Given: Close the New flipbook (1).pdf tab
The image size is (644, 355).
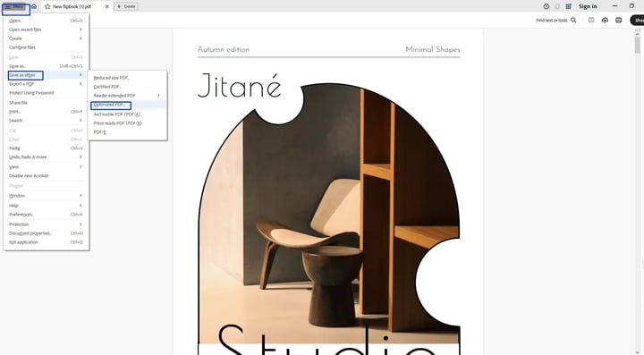Looking at the screenshot, I should [106, 6].
